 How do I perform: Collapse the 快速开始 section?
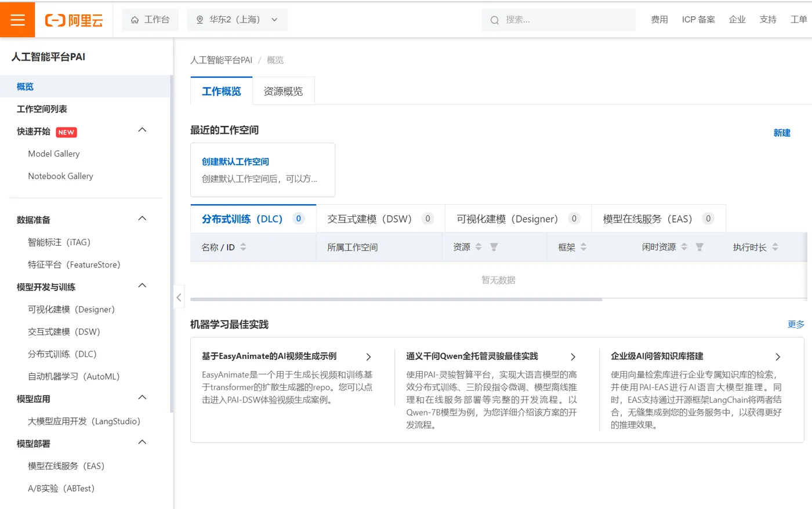(142, 130)
